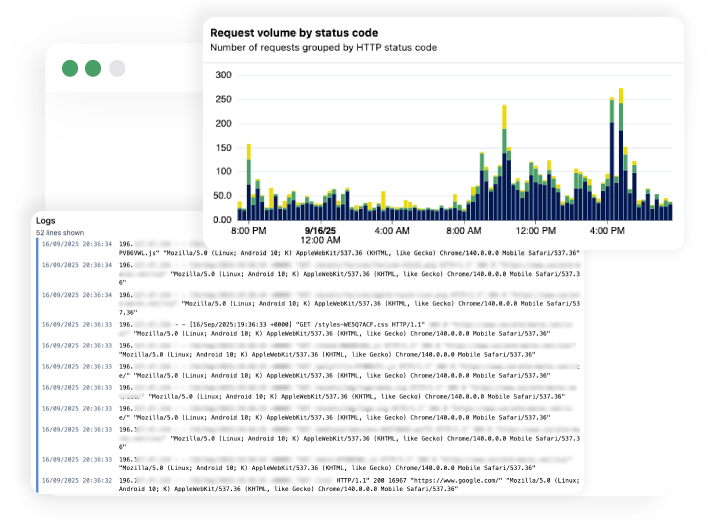Image resolution: width=717 pixels, height=528 pixels.
Task: Click the leftmost green window dot
Action: [x=70, y=69]
